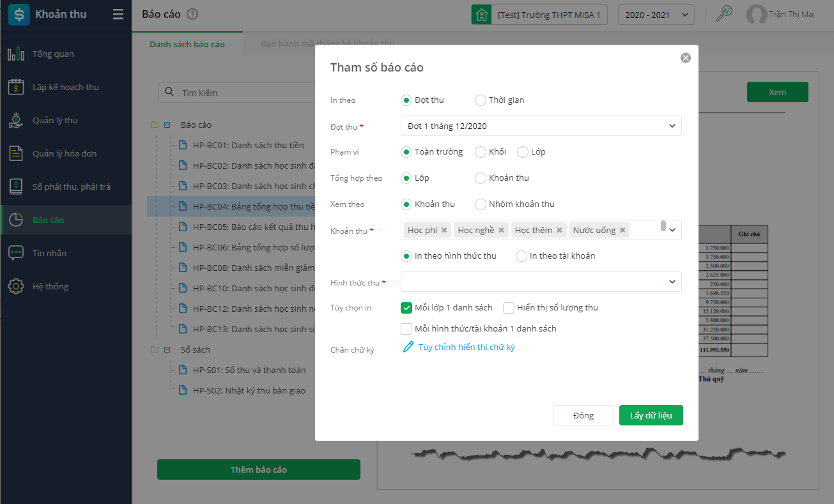Uncheck Mỗi lớp 1 danh sách checkbox
Screen dimensions: 834x504
tap(406, 308)
